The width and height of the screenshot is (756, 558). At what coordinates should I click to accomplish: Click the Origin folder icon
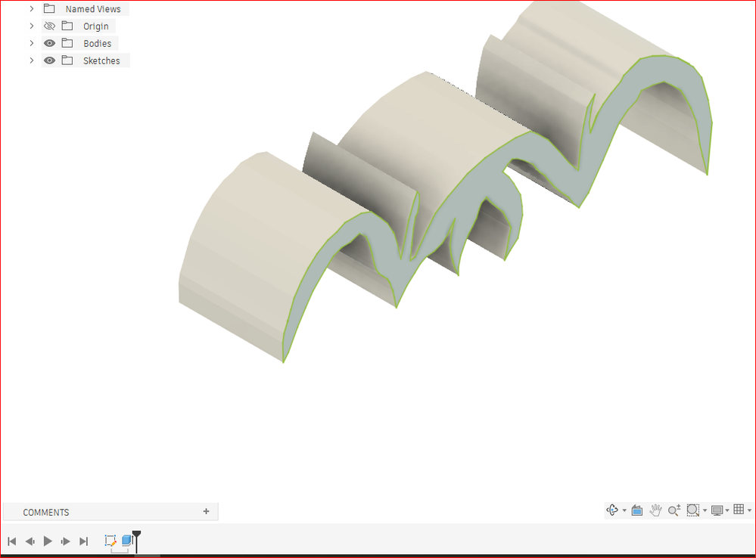(x=67, y=26)
